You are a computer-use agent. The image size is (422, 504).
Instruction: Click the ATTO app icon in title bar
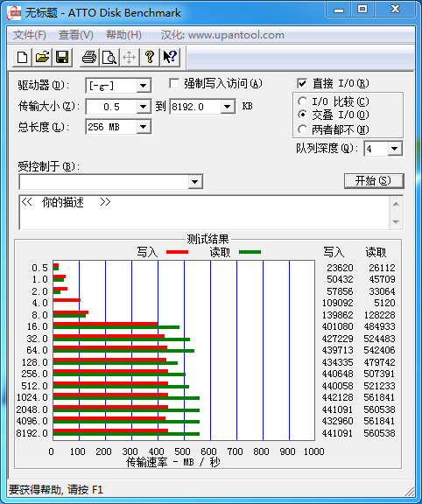(14, 13)
